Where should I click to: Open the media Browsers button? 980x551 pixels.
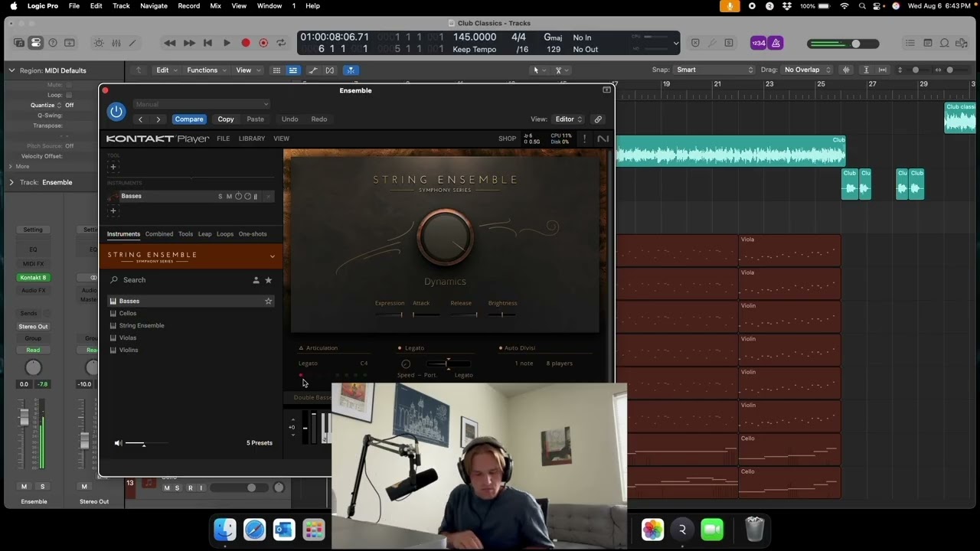962,43
